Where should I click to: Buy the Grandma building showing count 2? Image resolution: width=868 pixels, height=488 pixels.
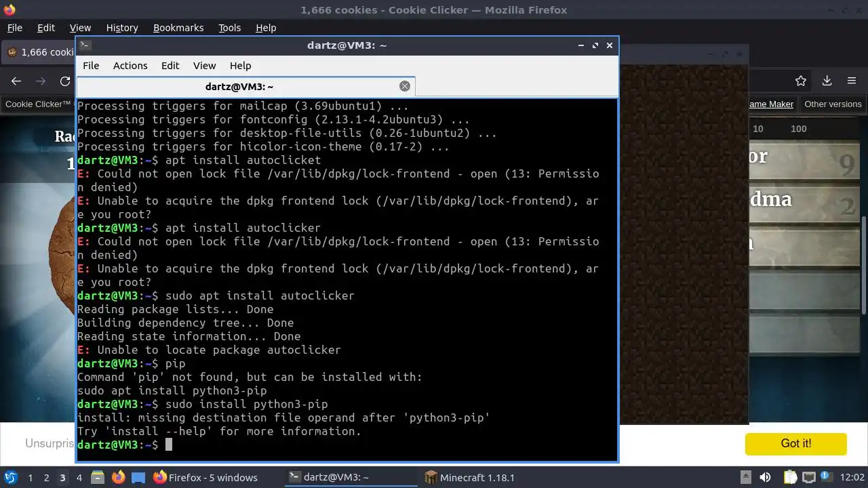point(804,203)
